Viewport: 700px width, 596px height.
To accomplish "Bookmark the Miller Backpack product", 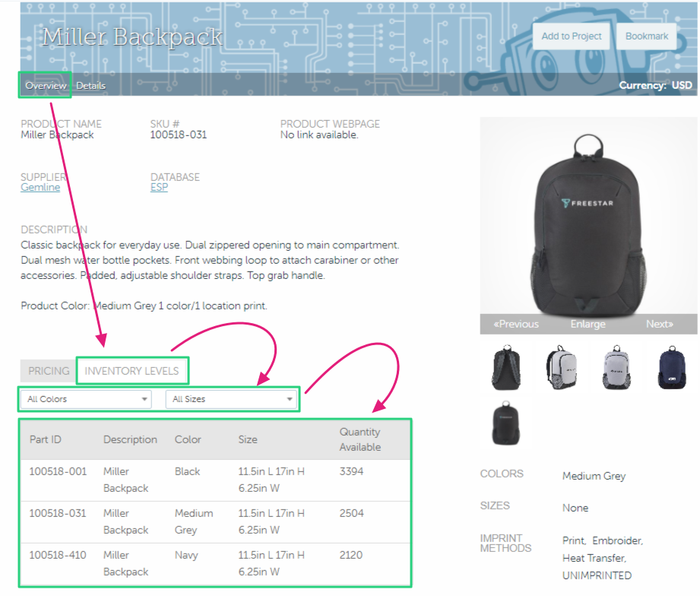I will coord(647,36).
